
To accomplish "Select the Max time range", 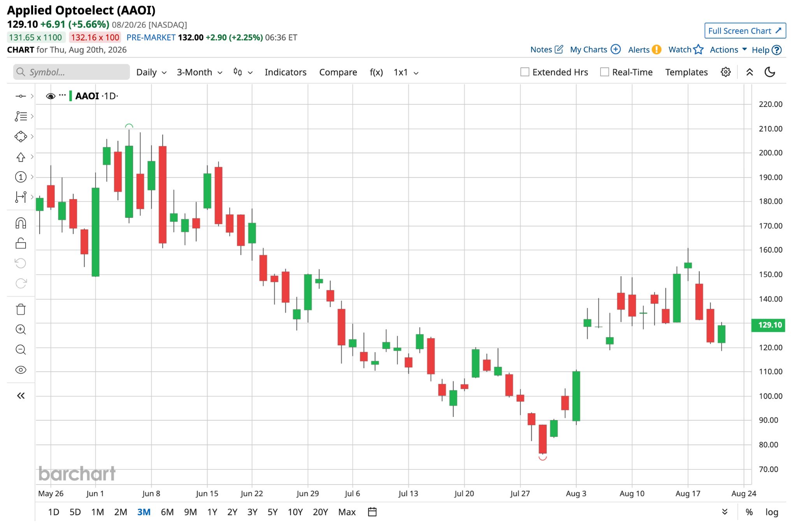I will click(347, 512).
